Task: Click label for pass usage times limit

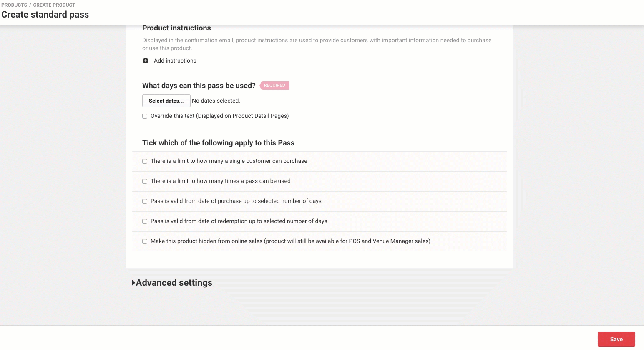Action: click(221, 181)
